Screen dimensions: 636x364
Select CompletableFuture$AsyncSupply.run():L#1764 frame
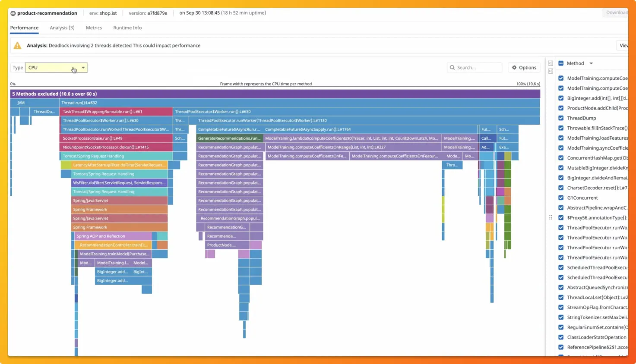pyautogui.click(x=370, y=129)
